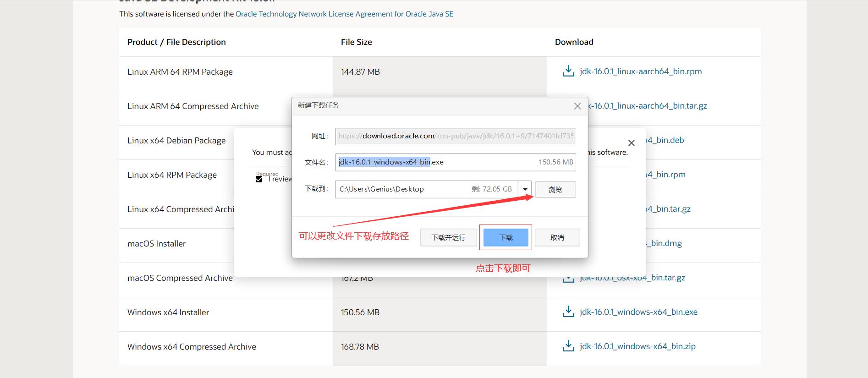Click 'Linux x64 Debian Package' text

(x=176, y=140)
